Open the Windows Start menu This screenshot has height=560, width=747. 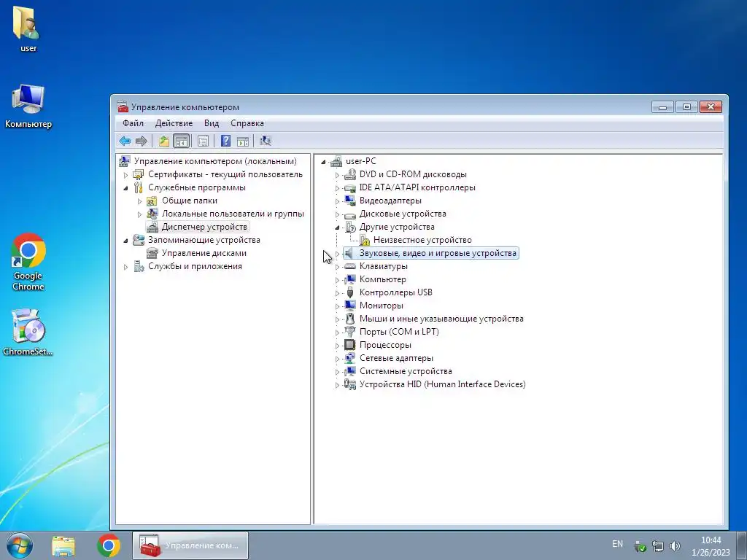tap(19, 545)
